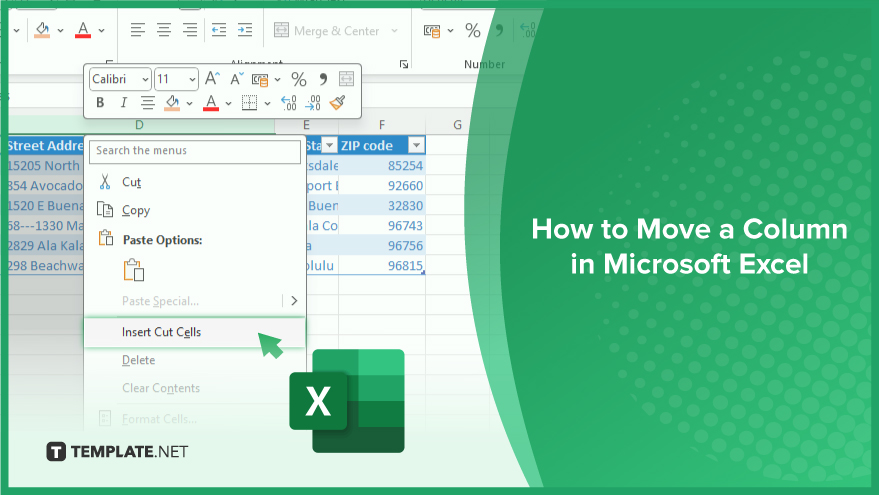The height and width of the screenshot is (495, 879).
Task: Expand mini toolbar font color arrow
Action: click(228, 103)
